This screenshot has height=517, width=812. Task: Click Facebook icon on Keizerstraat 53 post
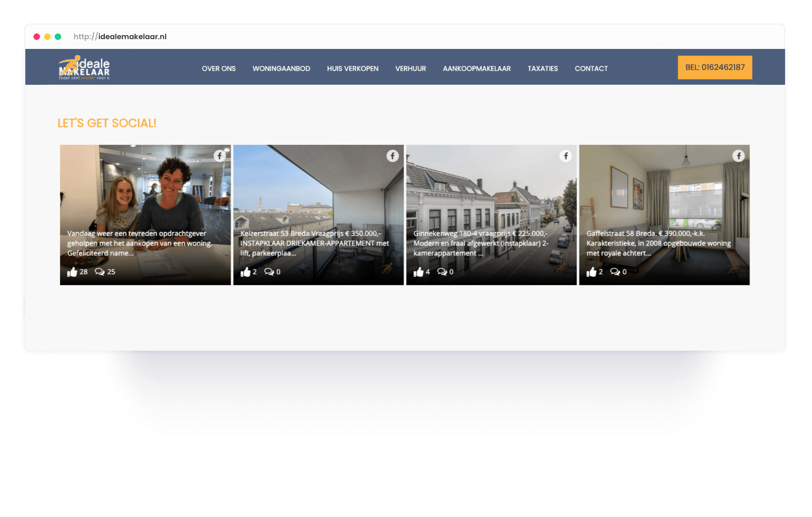coord(393,156)
